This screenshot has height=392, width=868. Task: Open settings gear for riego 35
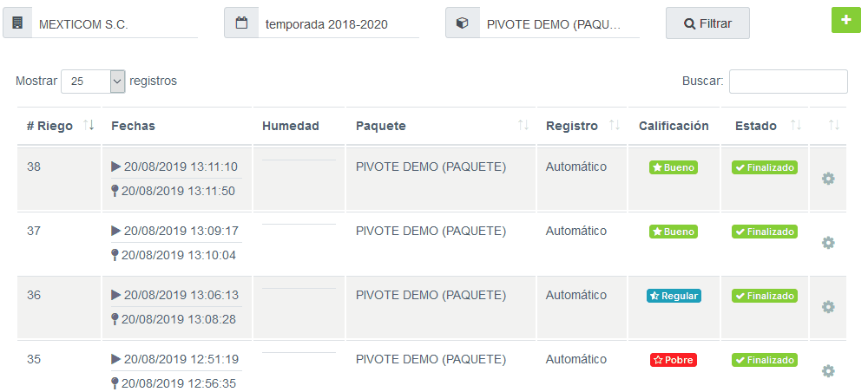click(827, 371)
